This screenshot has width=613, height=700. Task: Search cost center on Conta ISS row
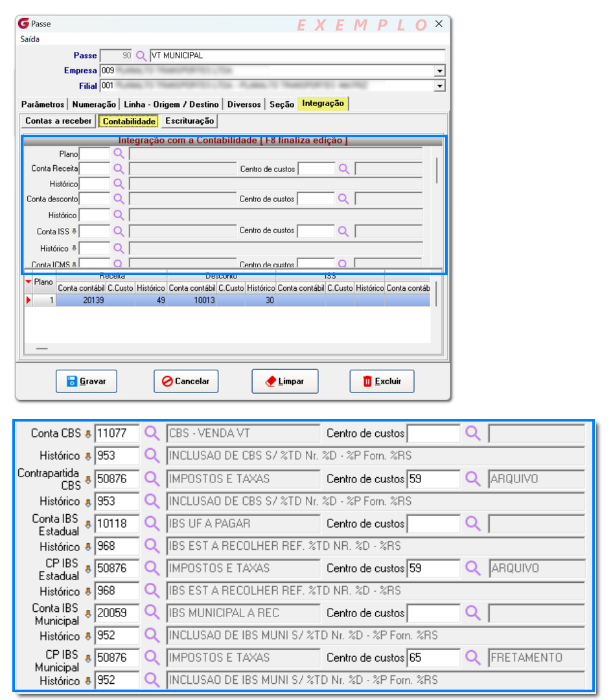coord(343,231)
